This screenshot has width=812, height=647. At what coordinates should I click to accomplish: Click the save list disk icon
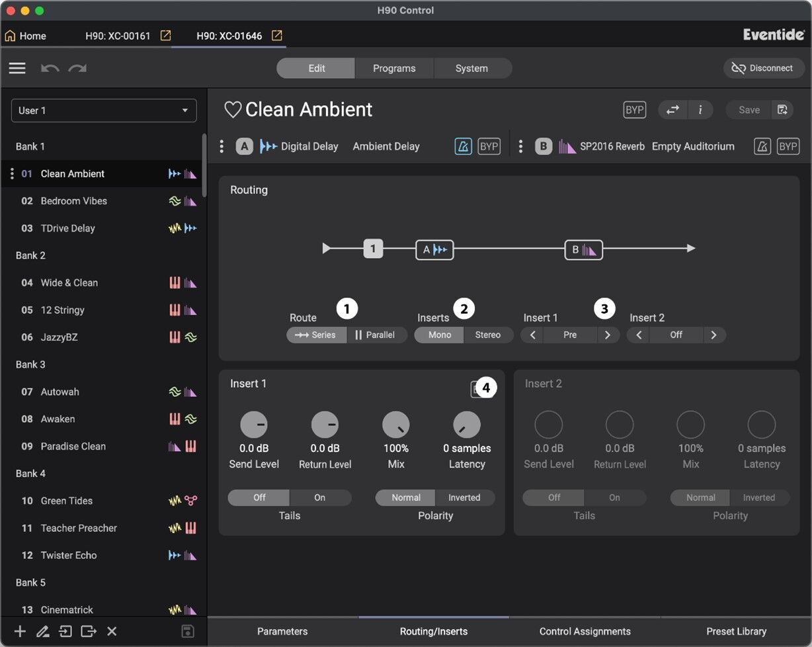coord(188,631)
